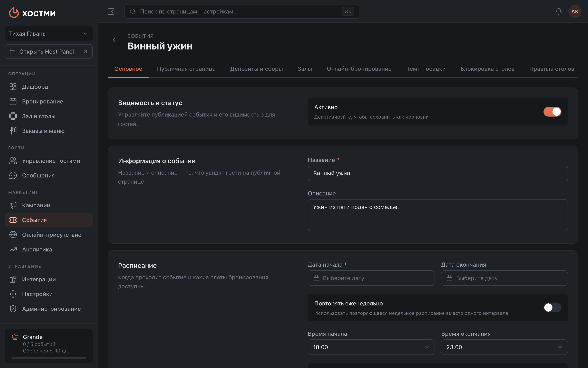Click the Описание text area

tap(438, 215)
